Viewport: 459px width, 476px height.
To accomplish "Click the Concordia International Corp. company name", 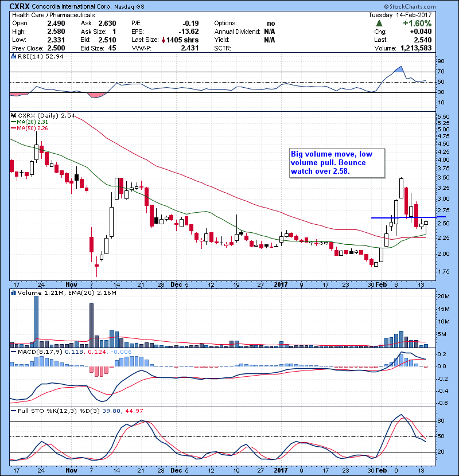I will pyautogui.click(x=71, y=6).
